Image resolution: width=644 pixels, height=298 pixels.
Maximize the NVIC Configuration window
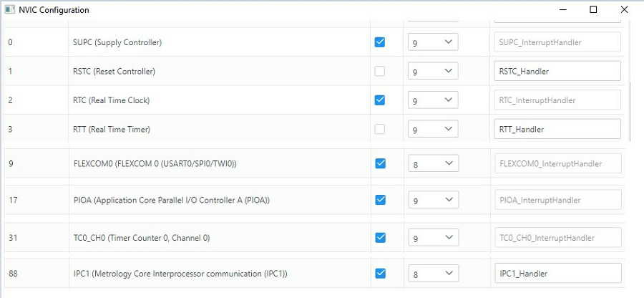(x=593, y=10)
